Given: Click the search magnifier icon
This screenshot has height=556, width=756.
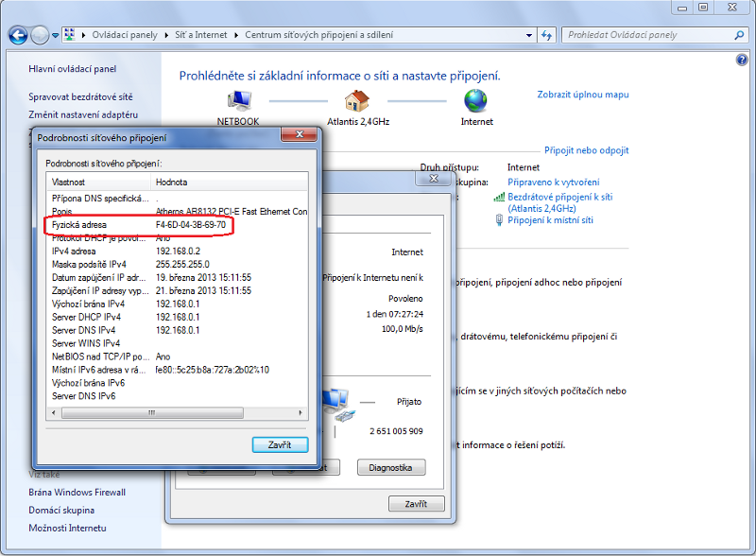Looking at the screenshot, I should 739,35.
